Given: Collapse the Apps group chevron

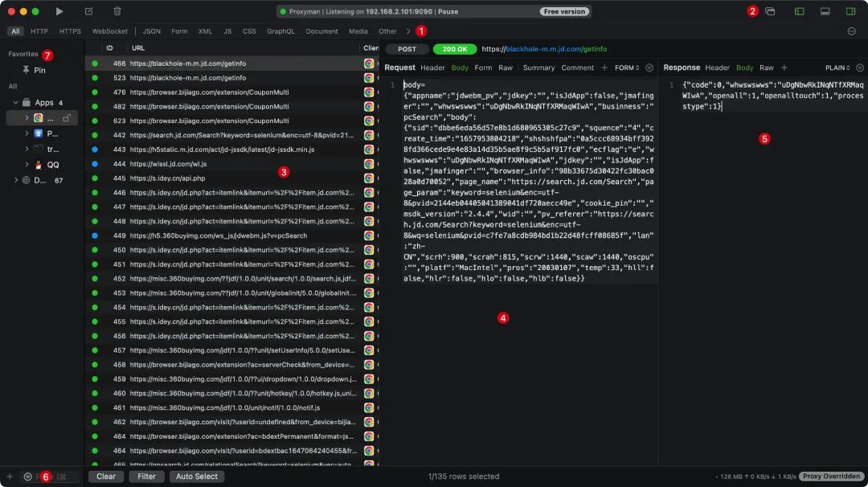Looking at the screenshot, I should (15, 102).
